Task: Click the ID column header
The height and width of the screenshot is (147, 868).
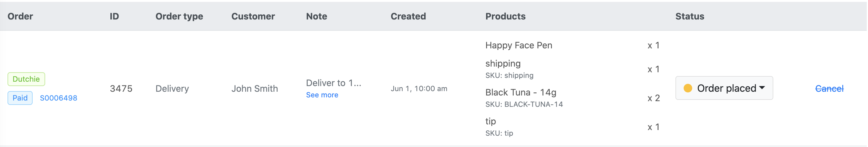Action: [x=114, y=16]
